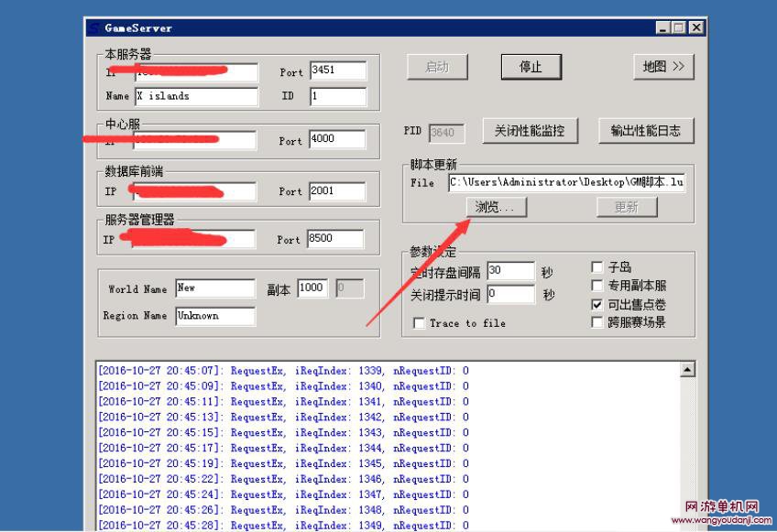Click the log entry timestamped 20:45:22

(283, 479)
